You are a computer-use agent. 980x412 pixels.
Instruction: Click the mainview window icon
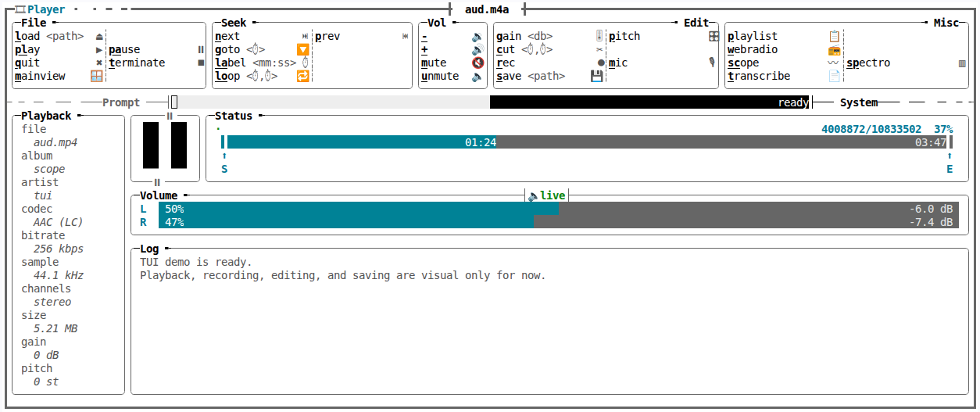pos(97,77)
